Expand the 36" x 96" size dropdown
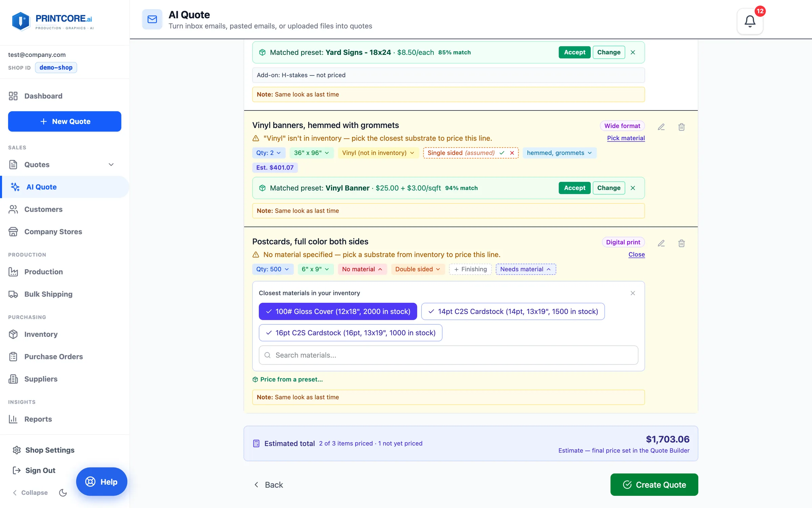812x508 pixels. pos(312,153)
